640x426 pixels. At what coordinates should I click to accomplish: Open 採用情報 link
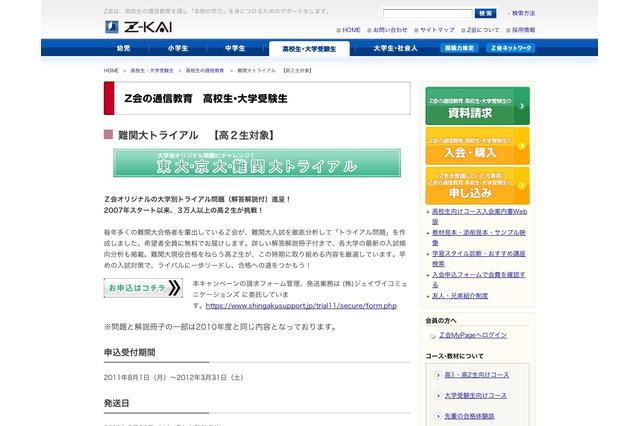(x=523, y=30)
